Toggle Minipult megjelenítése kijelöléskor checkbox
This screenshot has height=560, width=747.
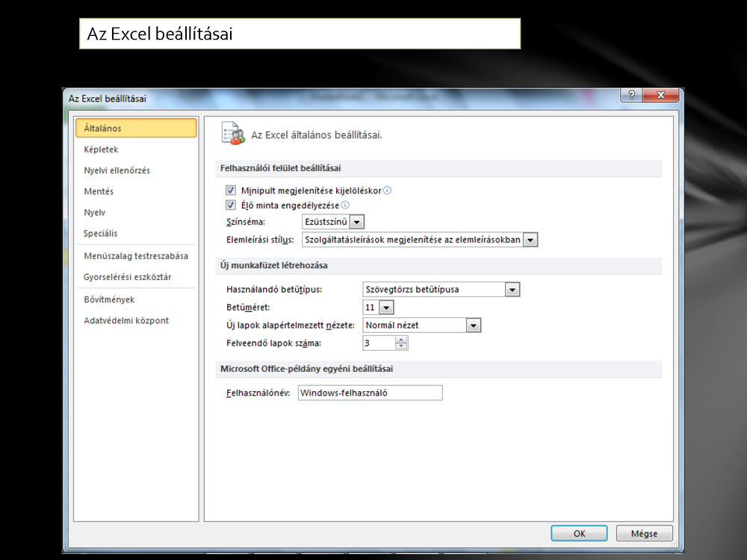click(x=231, y=190)
